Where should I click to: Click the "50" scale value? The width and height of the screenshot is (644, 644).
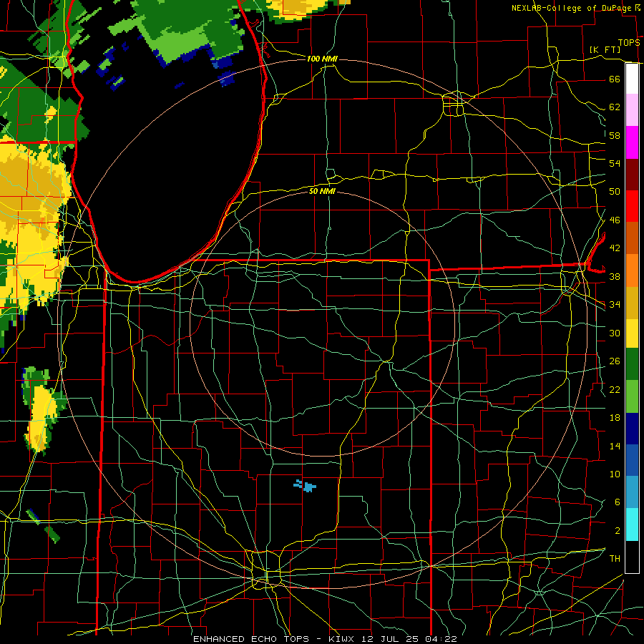(615, 191)
